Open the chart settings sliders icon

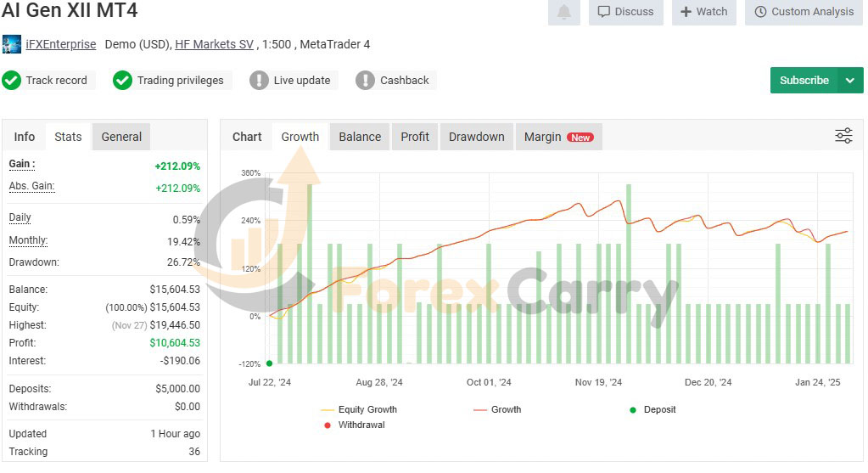point(843,136)
